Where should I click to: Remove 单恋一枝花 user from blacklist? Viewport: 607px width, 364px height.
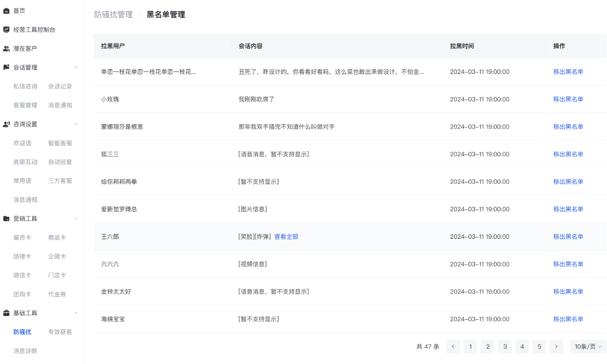pyautogui.click(x=568, y=72)
